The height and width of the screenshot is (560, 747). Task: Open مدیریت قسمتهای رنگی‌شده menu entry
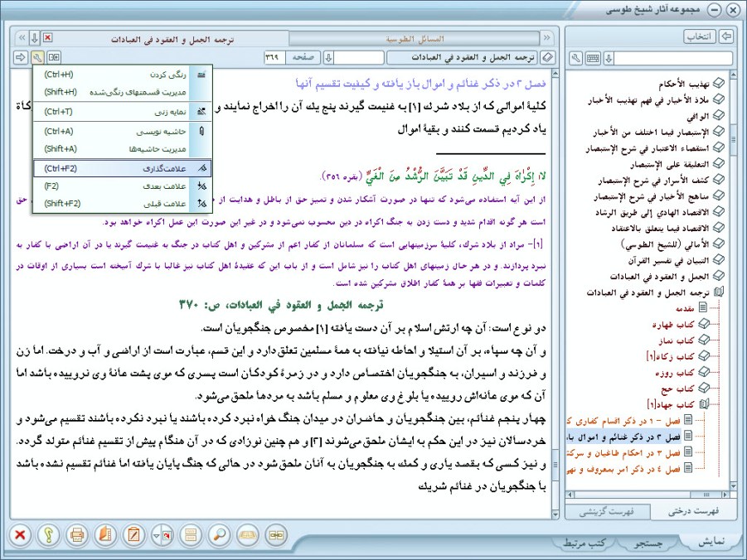coord(123,92)
